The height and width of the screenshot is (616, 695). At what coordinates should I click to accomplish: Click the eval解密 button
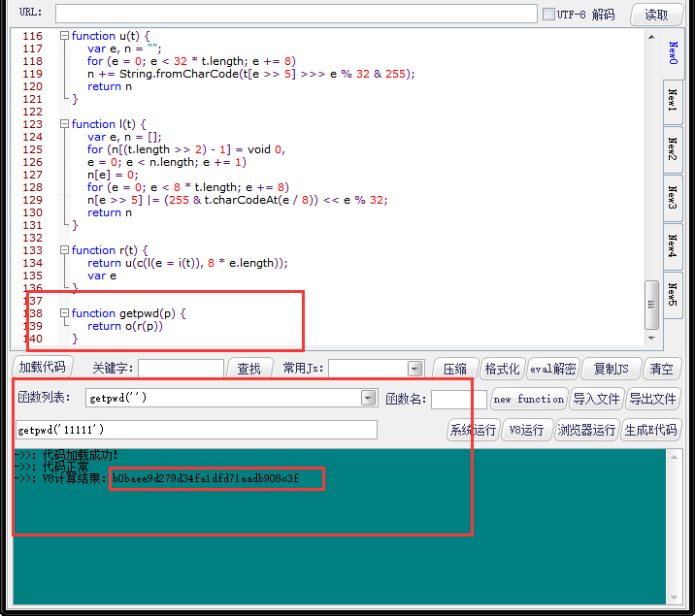point(552,369)
